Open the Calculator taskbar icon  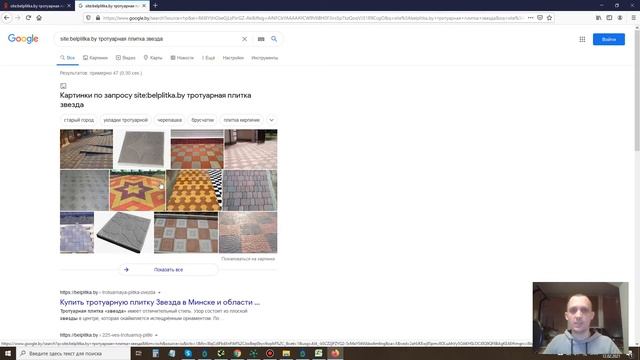[x=156, y=353]
